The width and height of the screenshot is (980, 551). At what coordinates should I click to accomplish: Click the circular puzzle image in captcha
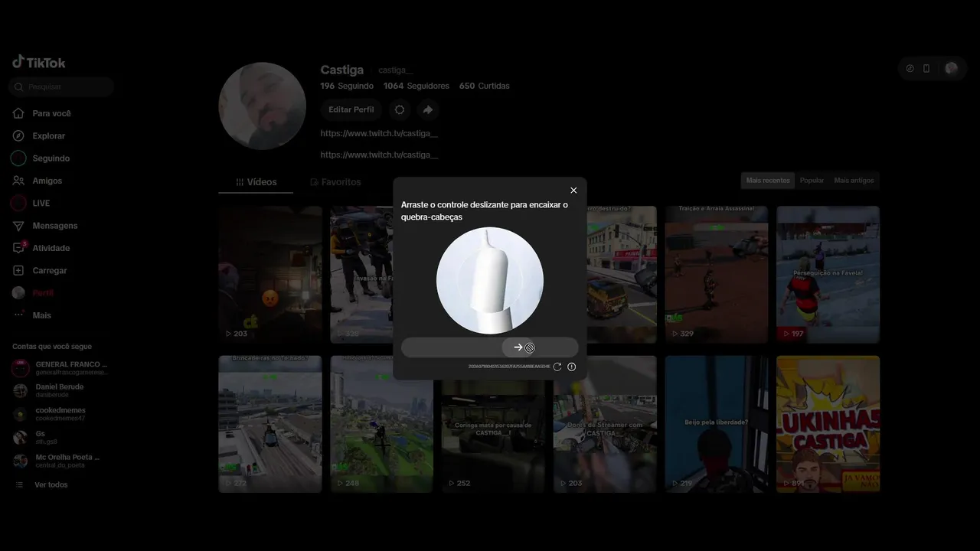pyautogui.click(x=490, y=281)
